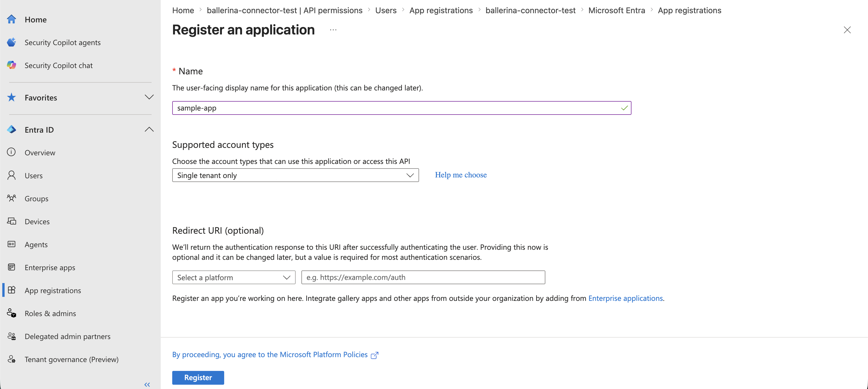Select App registrations in the sidebar
The image size is (868, 389).
click(x=53, y=290)
